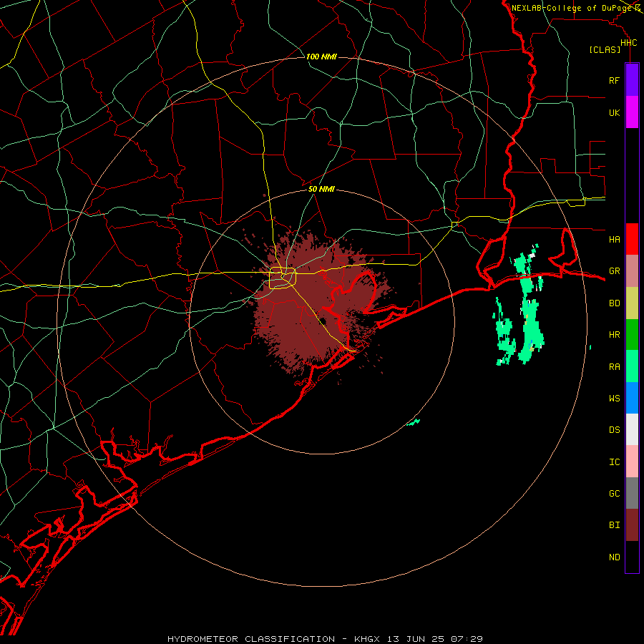Click the RF legend label
This screenshot has height=644, width=644.
click(614, 80)
